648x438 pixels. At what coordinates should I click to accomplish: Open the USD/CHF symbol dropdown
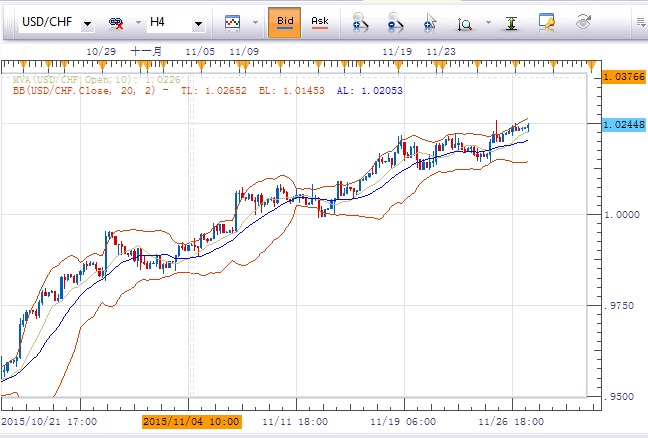(x=88, y=22)
